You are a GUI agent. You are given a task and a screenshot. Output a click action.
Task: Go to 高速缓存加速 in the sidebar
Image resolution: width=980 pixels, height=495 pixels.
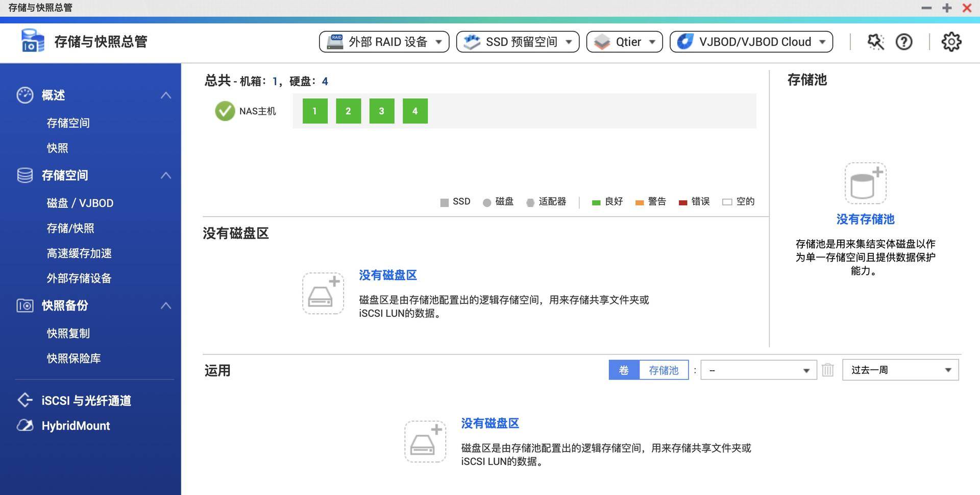click(x=78, y=253)
